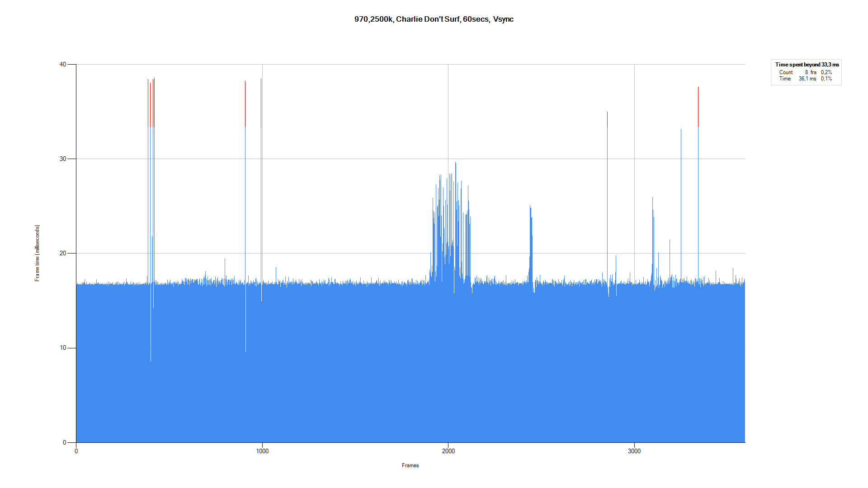
Task: Click the chart title mentioning Charlie Don't Surf
Action: tap(434, 19)
